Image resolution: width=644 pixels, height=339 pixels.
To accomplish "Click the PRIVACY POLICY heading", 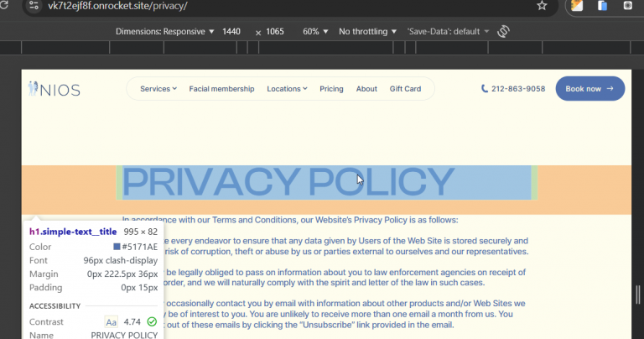I will tap(288, 182).
